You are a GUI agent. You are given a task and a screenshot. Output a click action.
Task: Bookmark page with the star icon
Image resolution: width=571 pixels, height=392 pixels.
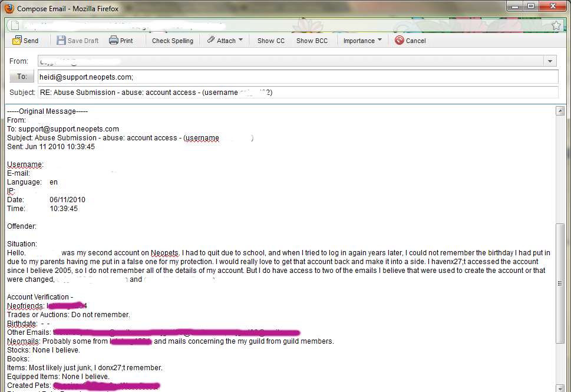click(x=556, y=25)
